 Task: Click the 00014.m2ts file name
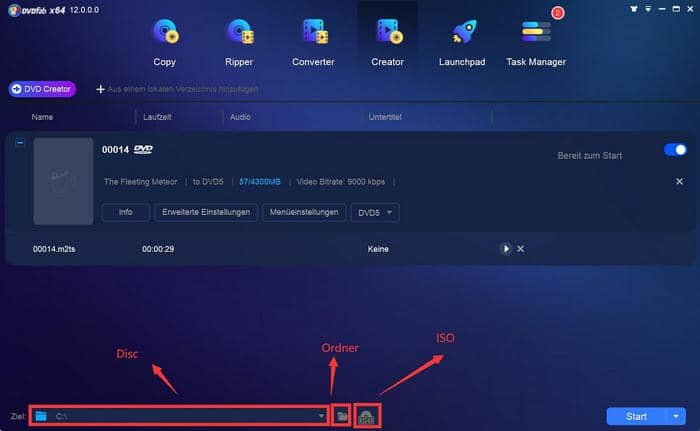click(54, 249)
